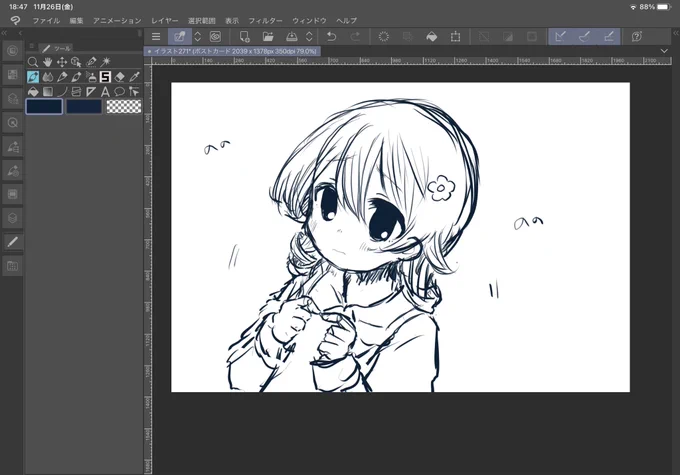Image resolution: width=680 pixels, height=475 pixels.
Task: Select the Eyedropper tool
Action: 134,77
